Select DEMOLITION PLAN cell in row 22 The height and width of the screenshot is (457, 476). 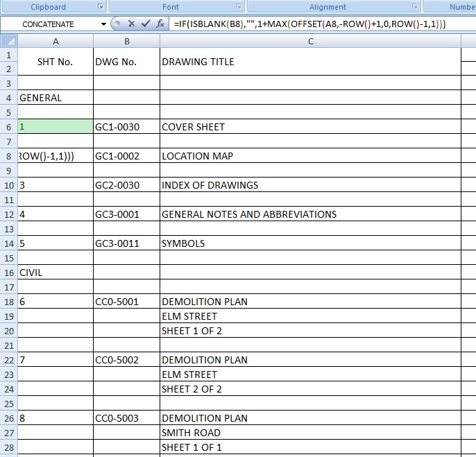311,360
